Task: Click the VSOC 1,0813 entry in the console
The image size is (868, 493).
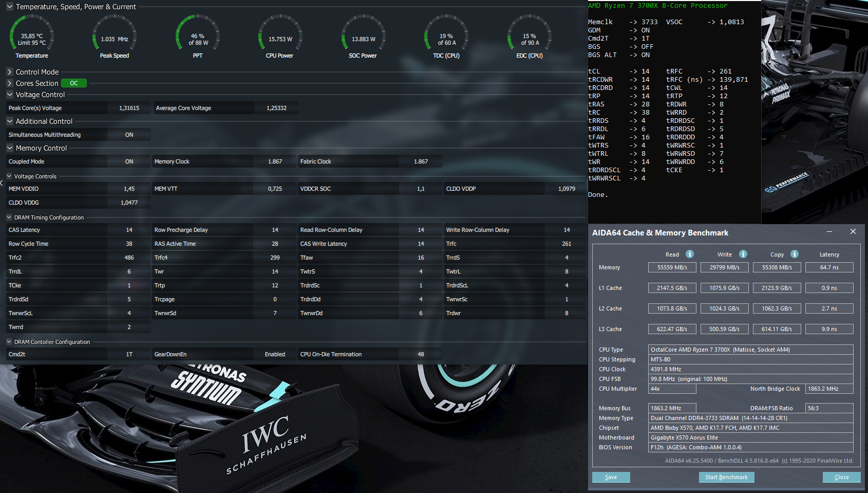Action: (705, 22)
